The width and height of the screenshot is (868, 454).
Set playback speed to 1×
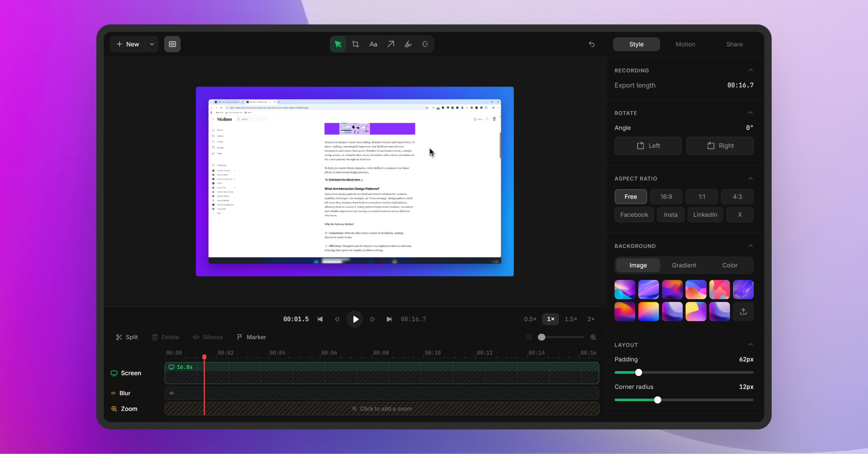551,319
